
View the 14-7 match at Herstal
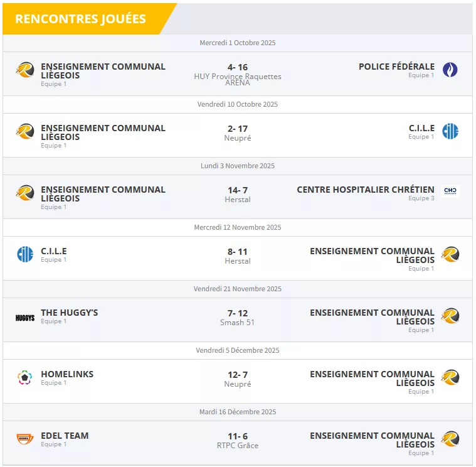238,190
